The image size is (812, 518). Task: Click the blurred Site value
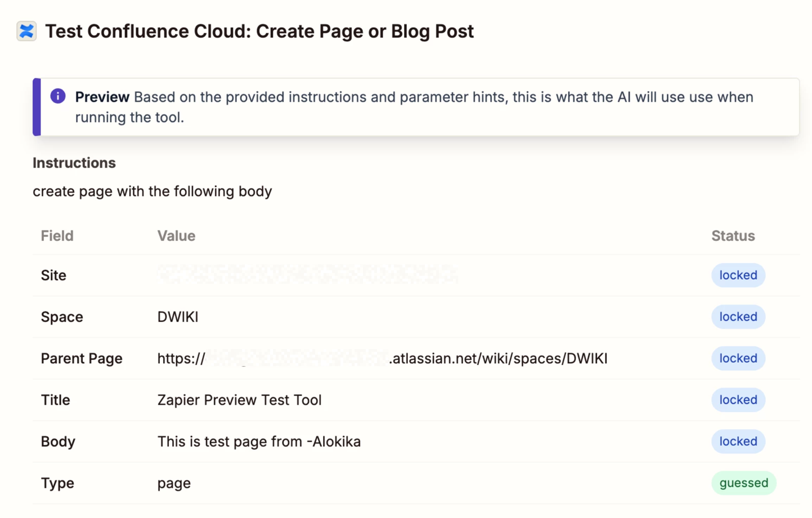coord(307,275)
